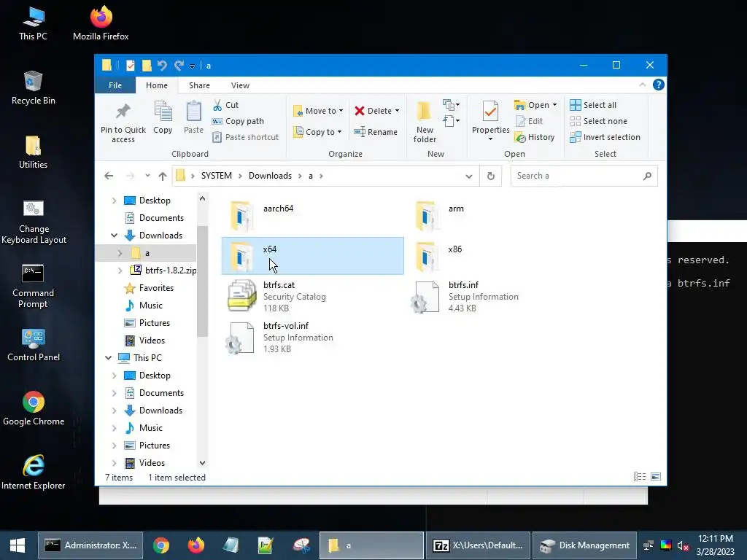Open the Delete dropdown arrow
The width and height of the screenshot is (747, 560).
[397, 111]
